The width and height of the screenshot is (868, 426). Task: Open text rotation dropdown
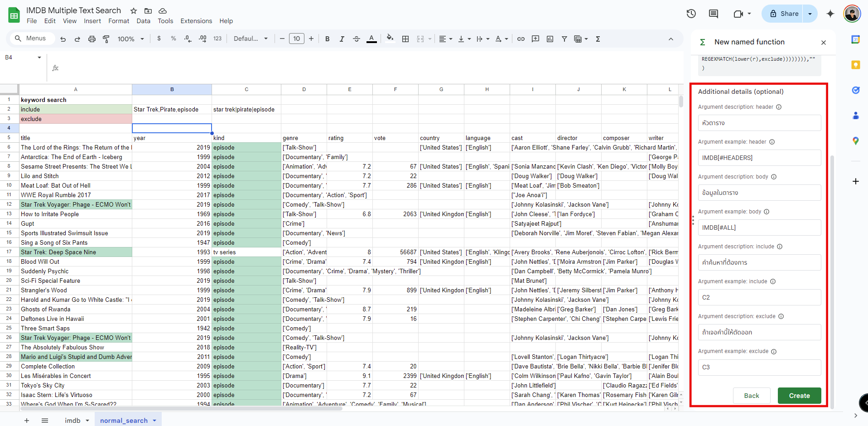502,39
